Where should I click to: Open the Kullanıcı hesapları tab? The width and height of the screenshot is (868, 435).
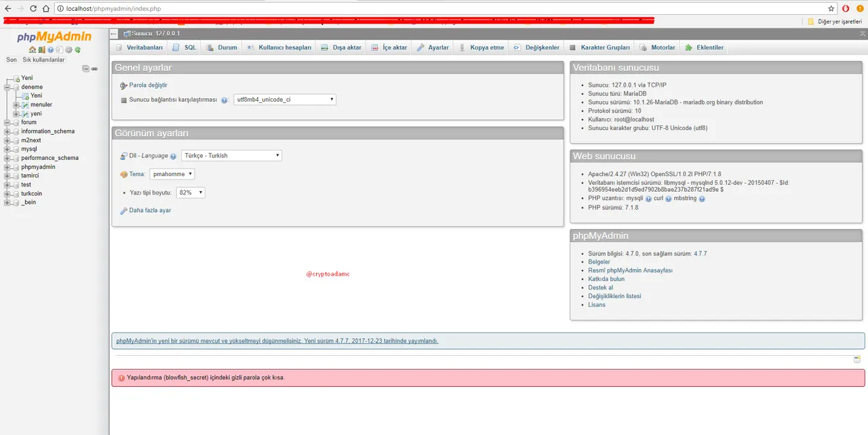coord(279,47)
